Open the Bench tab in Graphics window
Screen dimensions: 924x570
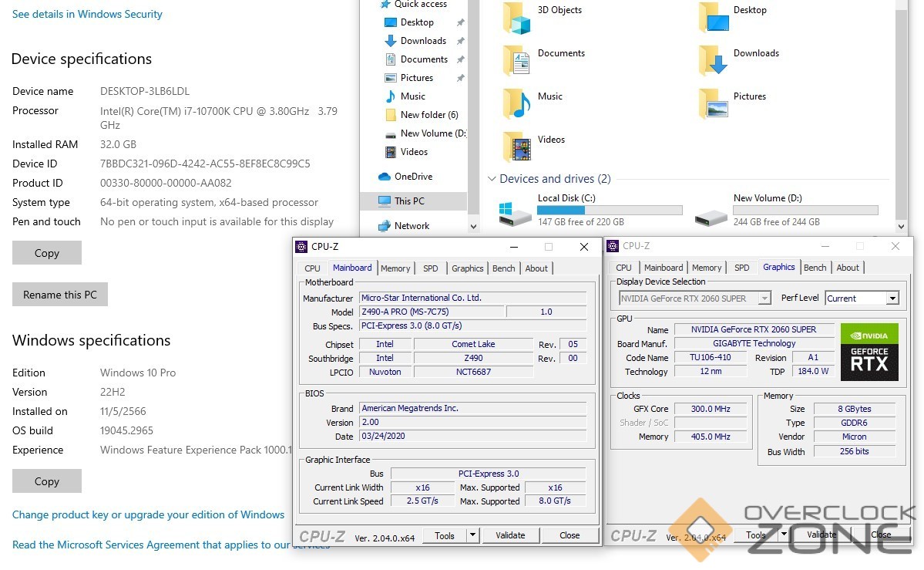[815, 268]
